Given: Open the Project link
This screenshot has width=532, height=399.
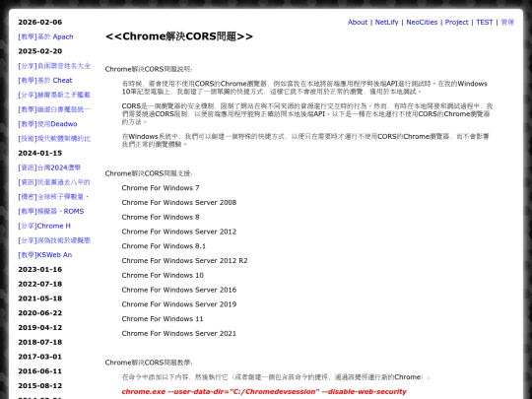Looking at the screenshot, I should pyautogui.click(x=456, y=22).
